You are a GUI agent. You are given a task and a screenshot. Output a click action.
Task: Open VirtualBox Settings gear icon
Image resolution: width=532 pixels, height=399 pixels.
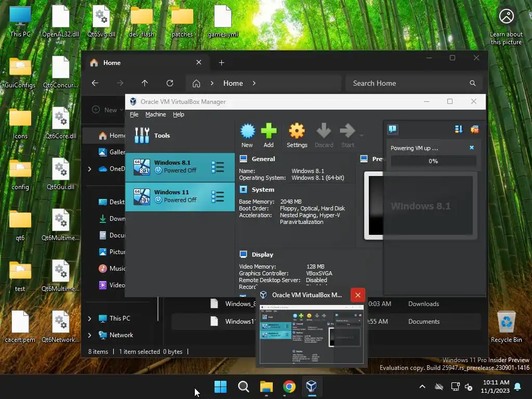click(297, 136)
